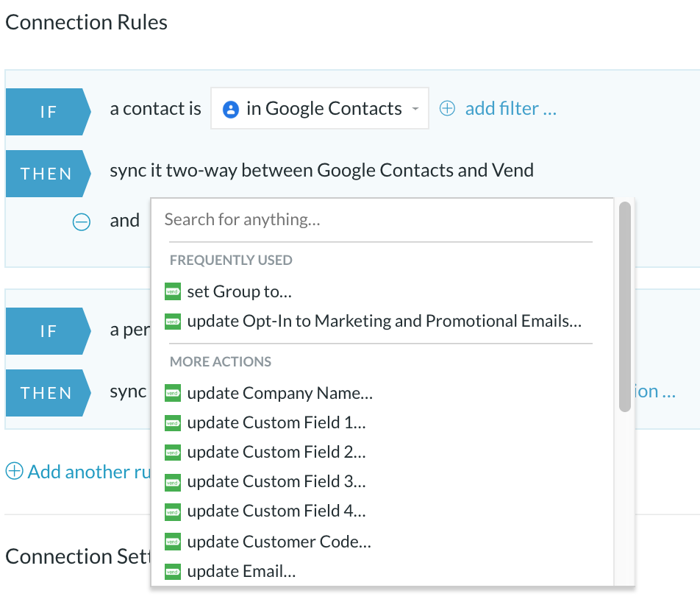The height and width of the screenshot is (599, 700).
Task: Click the 'FREQUENTLY USED' section header
Action: (x=231, y=260)
